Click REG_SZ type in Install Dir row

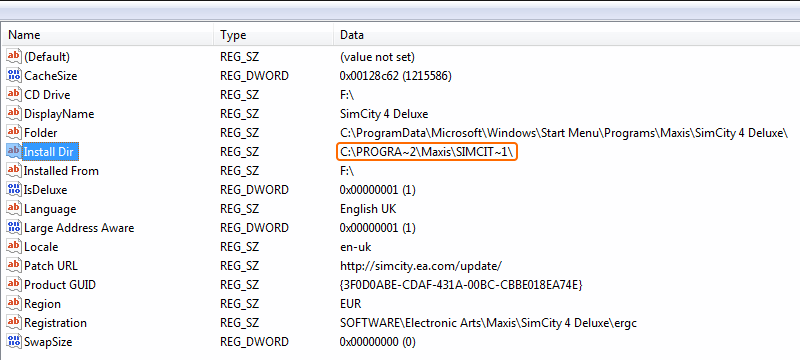point(239,152)
